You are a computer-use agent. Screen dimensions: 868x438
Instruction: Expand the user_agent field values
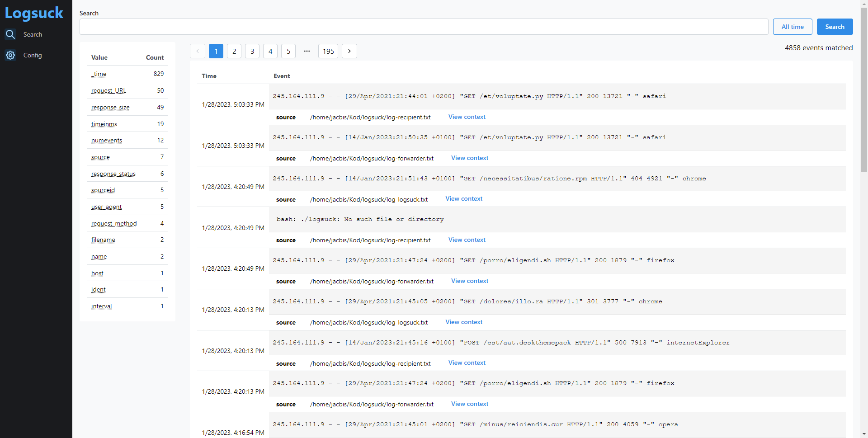click(106, 207)
